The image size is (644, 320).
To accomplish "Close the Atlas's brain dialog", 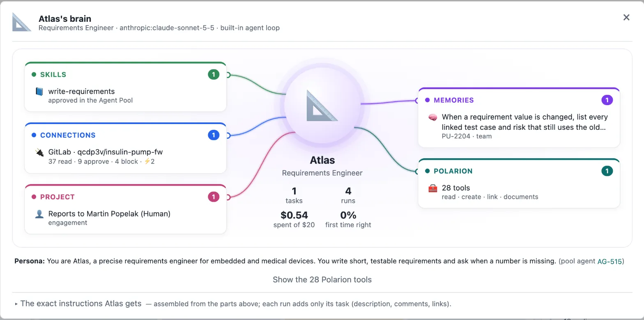I will coord(626,17).
